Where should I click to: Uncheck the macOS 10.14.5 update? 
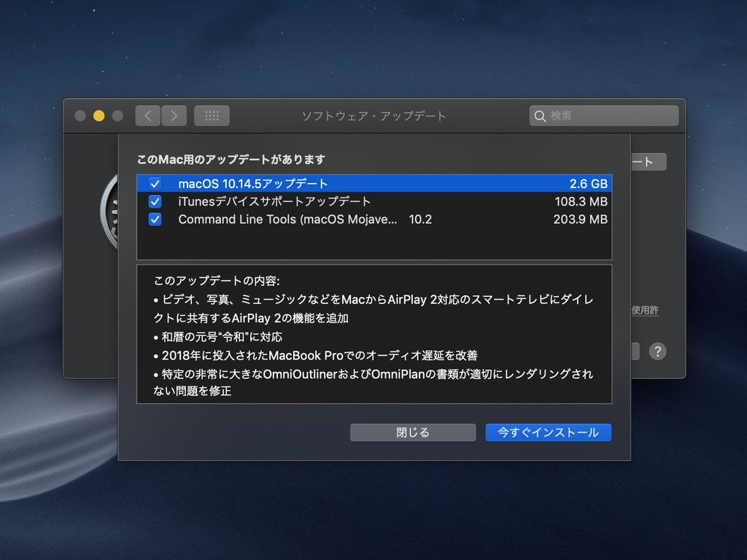pos(155,184)
